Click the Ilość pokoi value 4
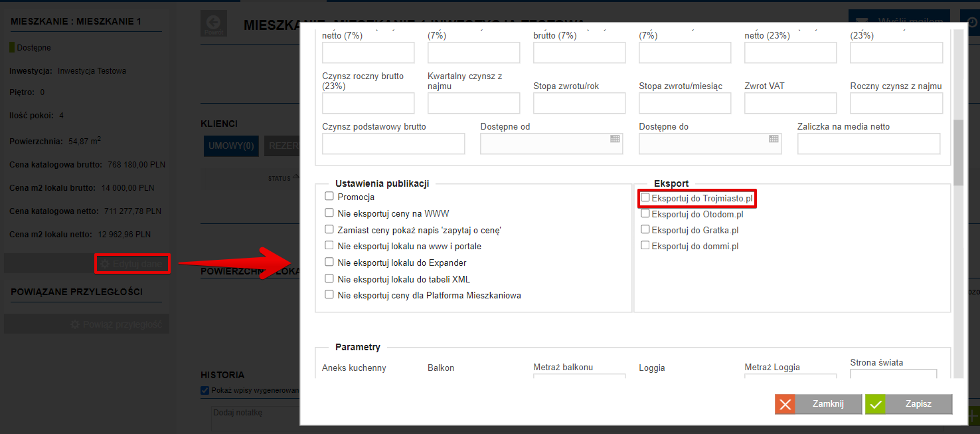This screenshot has width=980, height=434. (x=61, y=116)
